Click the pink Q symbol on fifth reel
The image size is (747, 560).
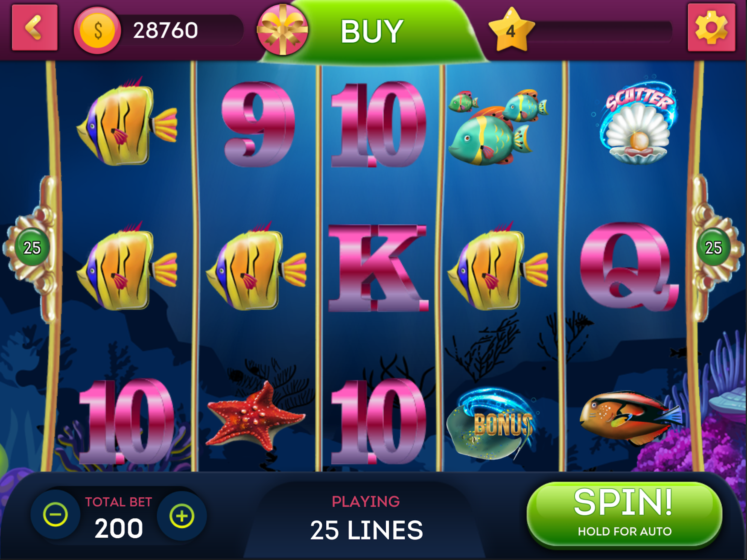(629, 266)
